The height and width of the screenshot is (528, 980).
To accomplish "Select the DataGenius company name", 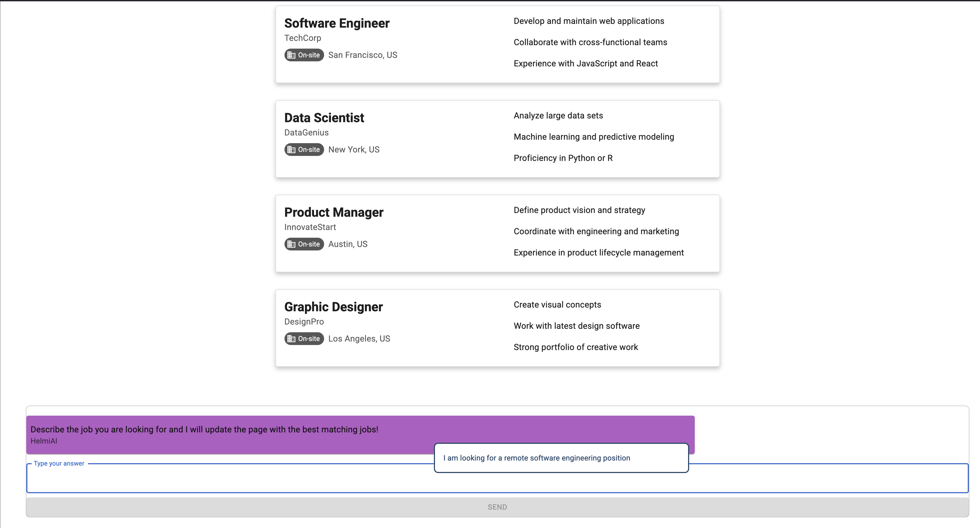I will point(306,132).
